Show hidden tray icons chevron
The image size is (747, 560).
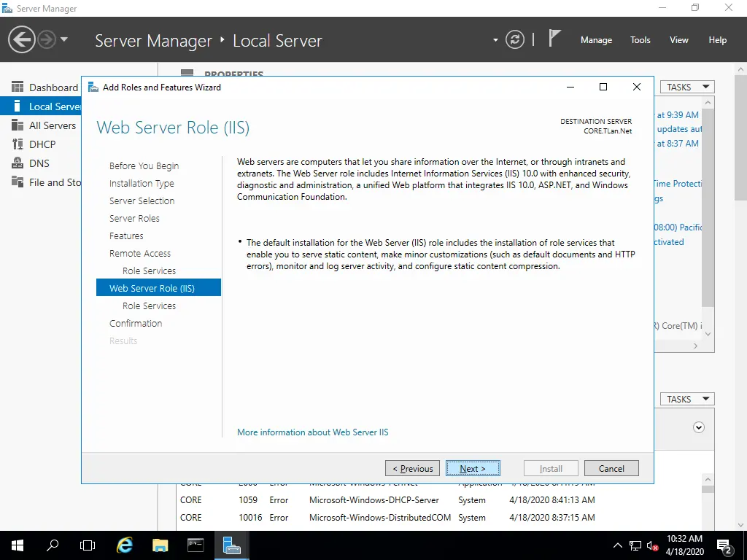[617, 545]
